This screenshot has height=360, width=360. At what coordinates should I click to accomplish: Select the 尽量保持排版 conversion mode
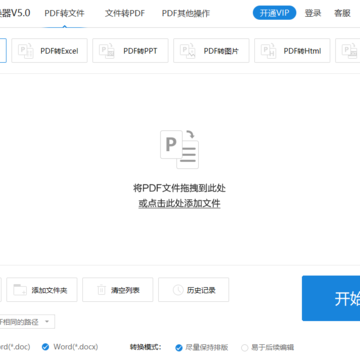tap(202, 347)
